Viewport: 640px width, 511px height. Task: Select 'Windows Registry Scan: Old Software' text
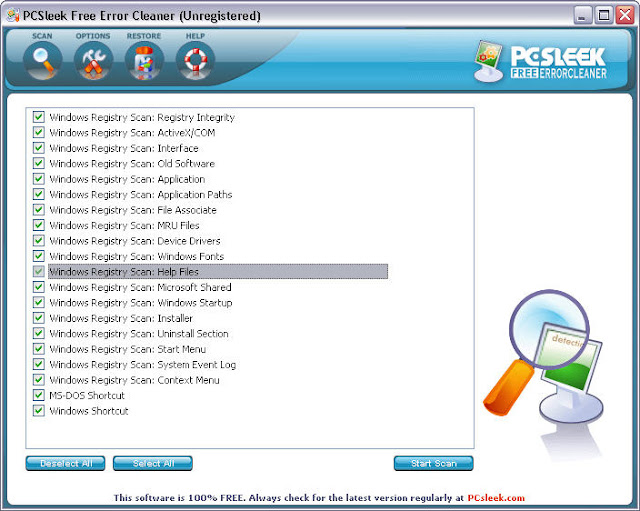click(x=132, y=164)
